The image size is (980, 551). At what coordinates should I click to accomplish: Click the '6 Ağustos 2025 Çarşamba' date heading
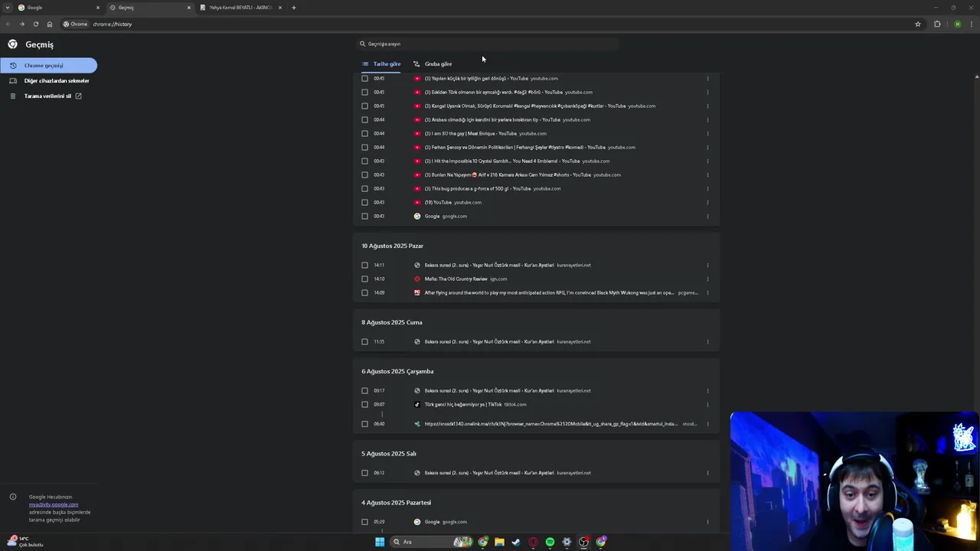(397, 371)
